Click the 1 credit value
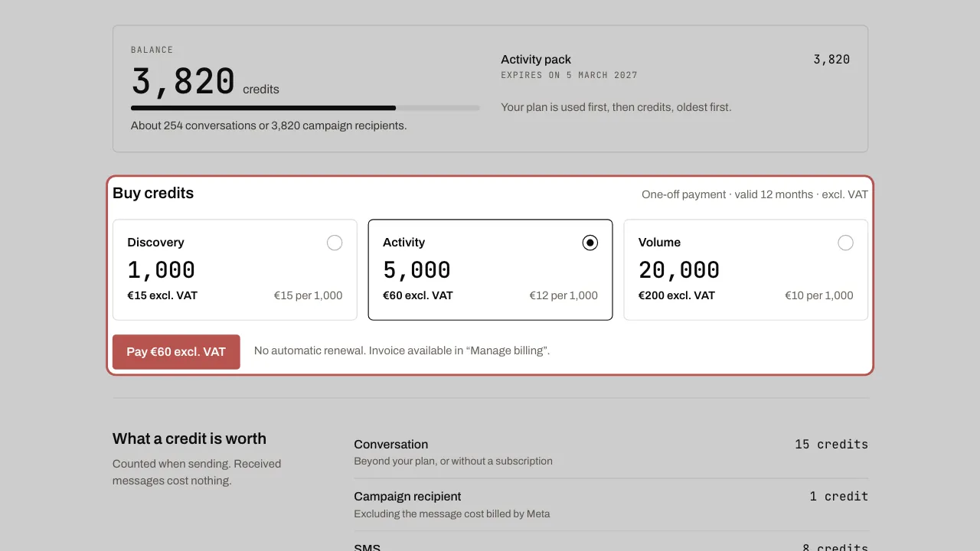 (x=839, y=497)
